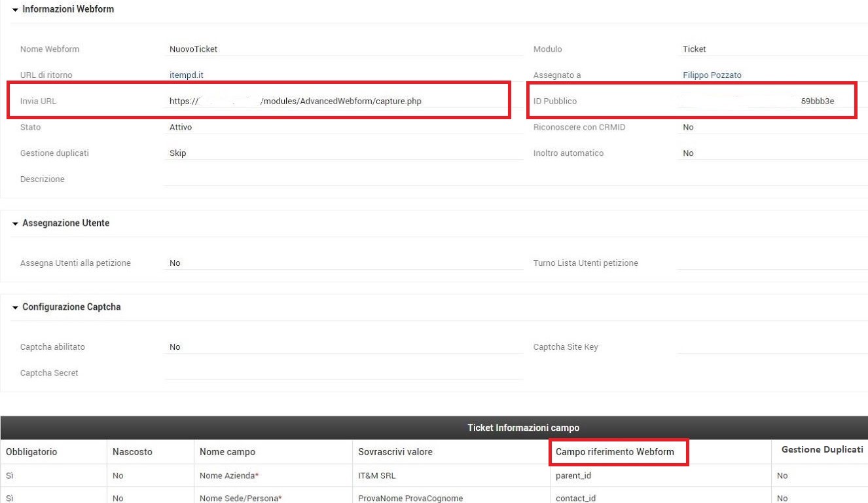Click the Nome campo column header
Screen dimensions: 868x503
coord(227,452)
